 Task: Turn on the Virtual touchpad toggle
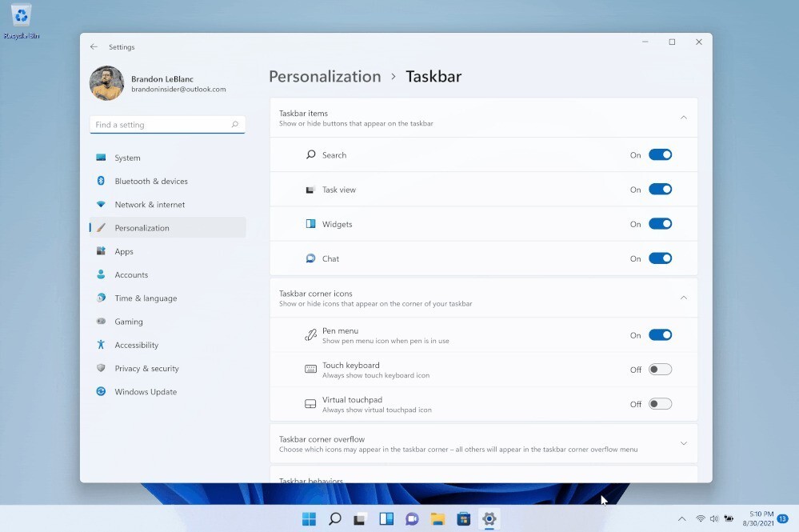pos(660,404)
